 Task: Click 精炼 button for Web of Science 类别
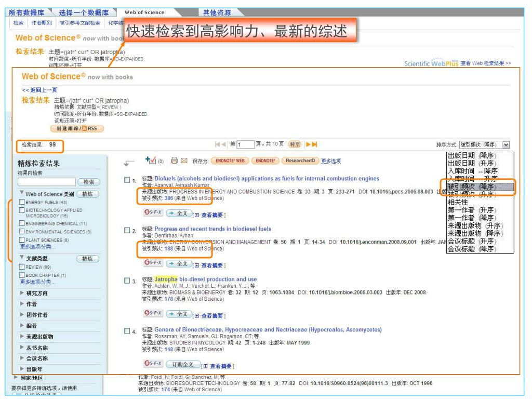point(87,194)
